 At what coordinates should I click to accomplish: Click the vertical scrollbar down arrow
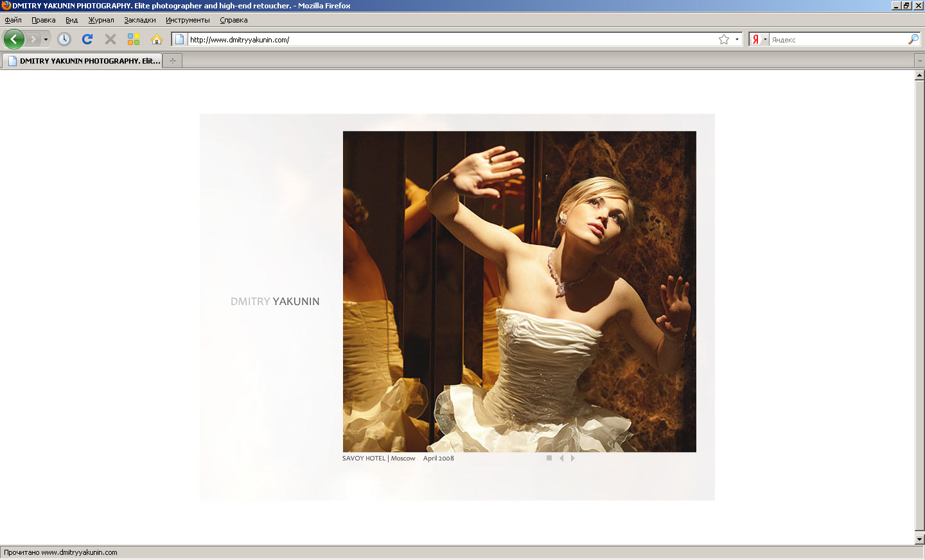click(x=919, y=539)
